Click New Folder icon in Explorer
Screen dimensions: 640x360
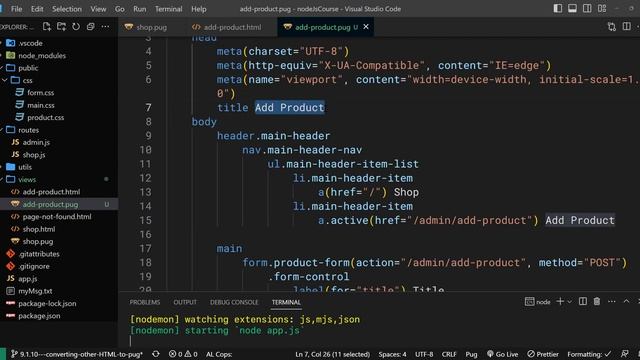[x=61, y=27]
